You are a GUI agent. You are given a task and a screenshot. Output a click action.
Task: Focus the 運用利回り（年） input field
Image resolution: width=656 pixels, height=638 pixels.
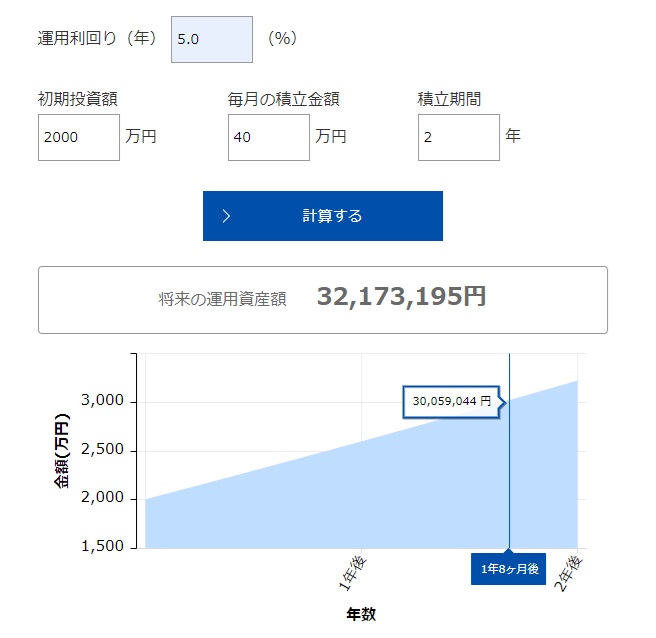click(x=211, y=39)
